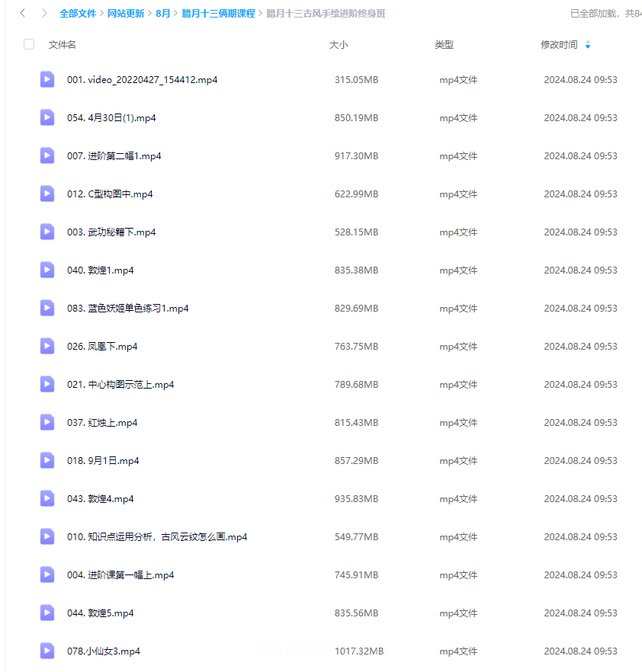Click the video icon beside 037. 红烛上.mp4
Screen dimensions: 642x672
(47, 422)
